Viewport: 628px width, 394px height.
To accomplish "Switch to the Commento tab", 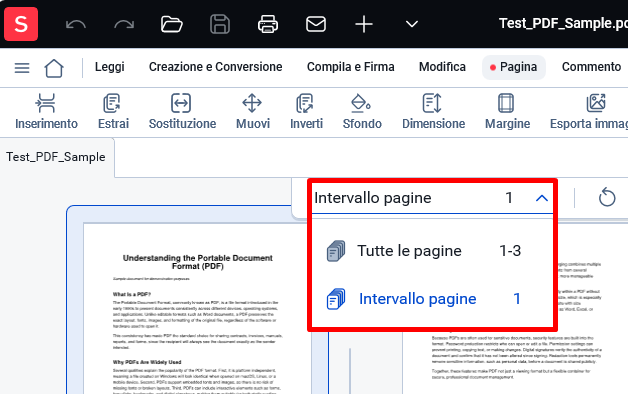I will (x=591, y=67).
